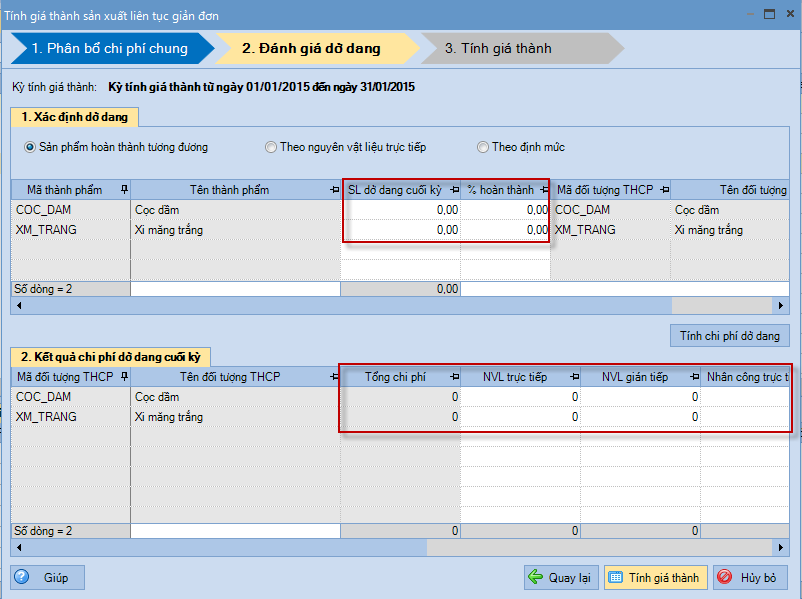Pin the upper Mã đối tượng THCP column
The image size is (802, 599).
pos(664,190)
